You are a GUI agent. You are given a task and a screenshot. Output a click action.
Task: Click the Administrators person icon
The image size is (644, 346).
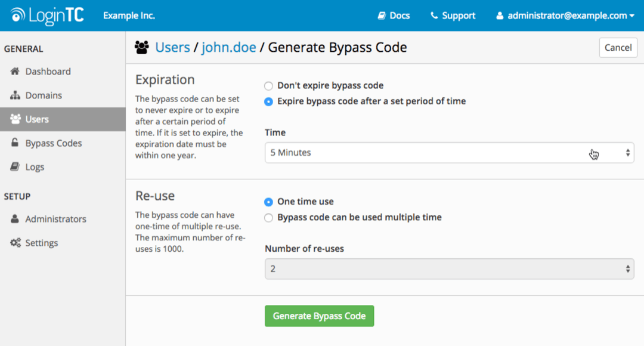point(15,218)
